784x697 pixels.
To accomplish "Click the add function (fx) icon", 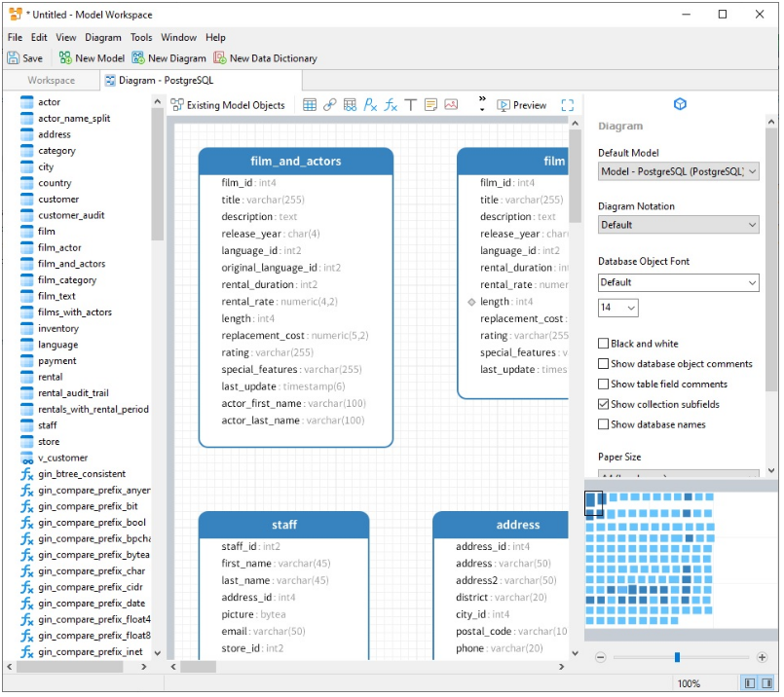I will pos(391,105).
